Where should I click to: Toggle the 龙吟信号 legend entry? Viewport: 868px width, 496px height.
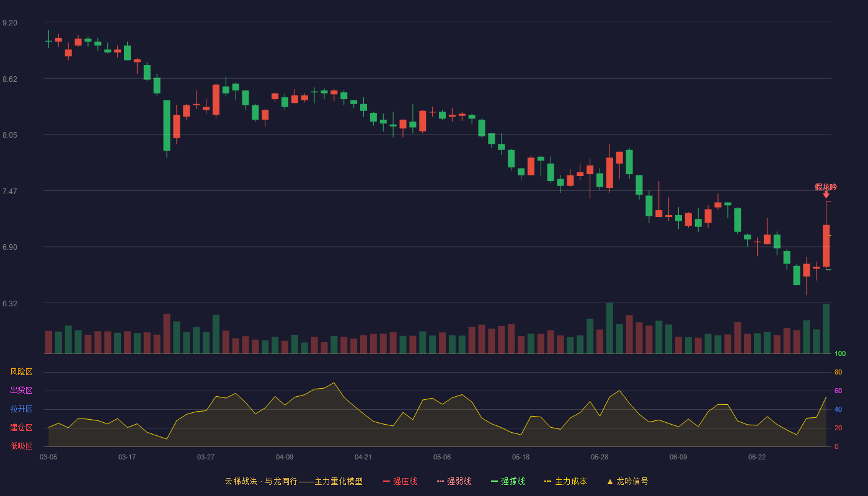coord(627,481)
